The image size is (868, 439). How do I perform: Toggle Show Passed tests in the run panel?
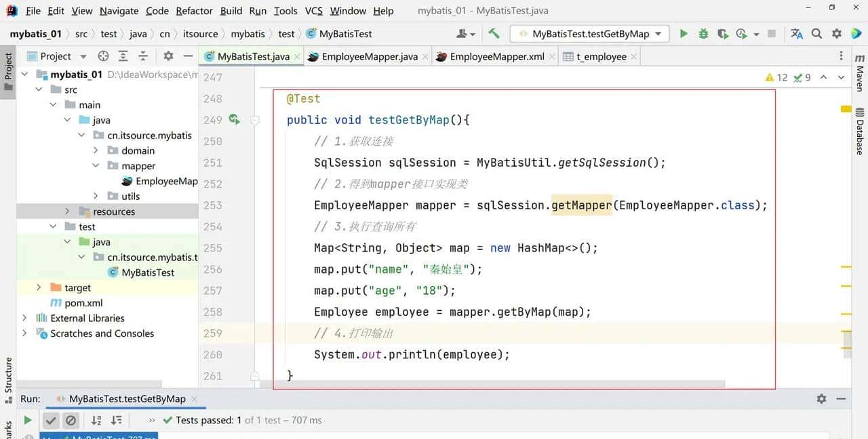click(51, 420)
